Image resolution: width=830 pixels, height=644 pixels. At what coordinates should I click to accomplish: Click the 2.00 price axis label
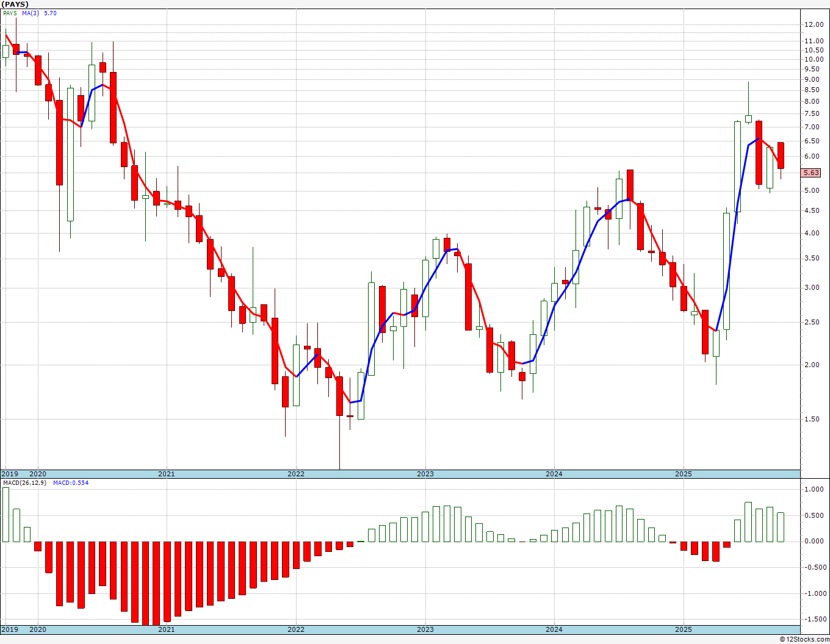[x=812, y=365]
